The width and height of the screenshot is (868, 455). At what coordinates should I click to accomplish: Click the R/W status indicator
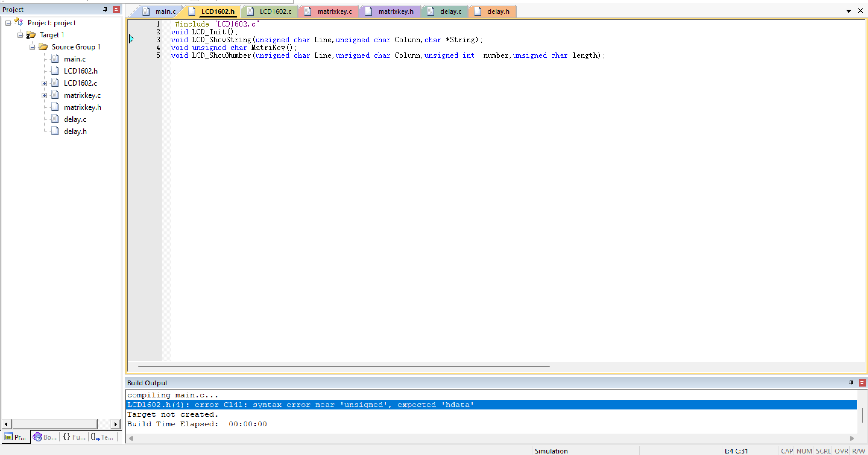(859, 451)
